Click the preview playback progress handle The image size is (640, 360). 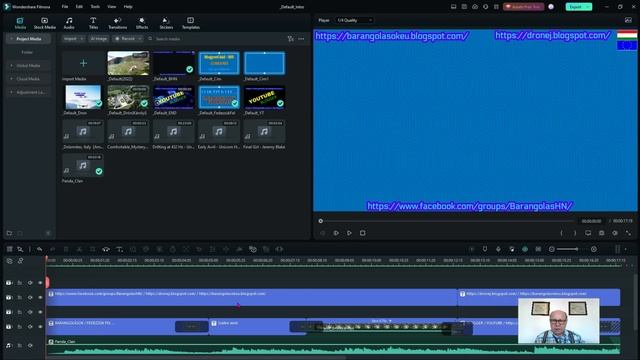320,221
